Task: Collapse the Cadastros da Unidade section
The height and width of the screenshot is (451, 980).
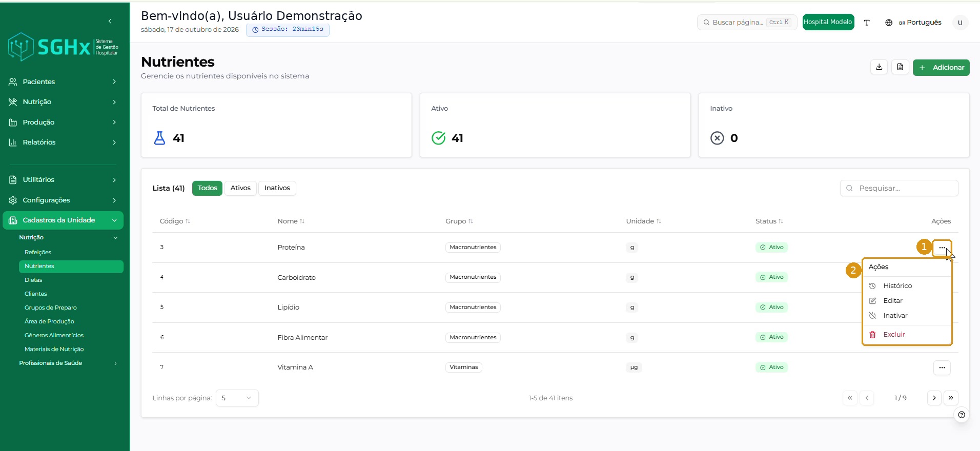Action: click(x=63, y=220)
